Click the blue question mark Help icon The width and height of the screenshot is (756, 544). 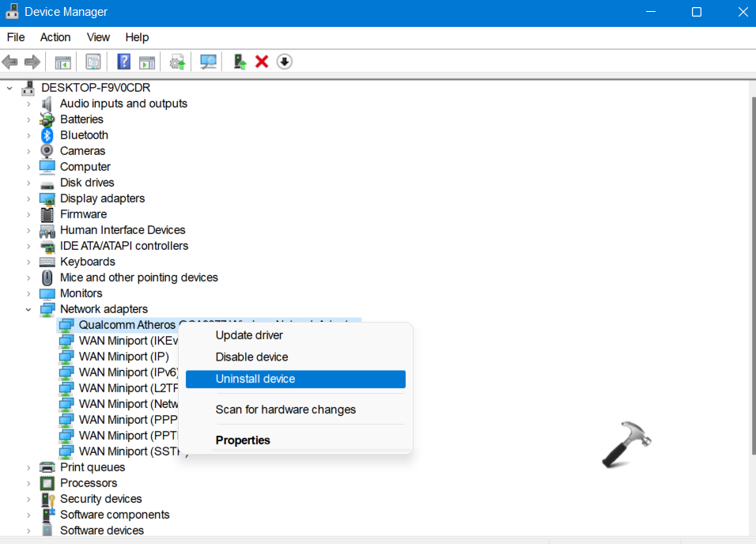click(123, 62)
